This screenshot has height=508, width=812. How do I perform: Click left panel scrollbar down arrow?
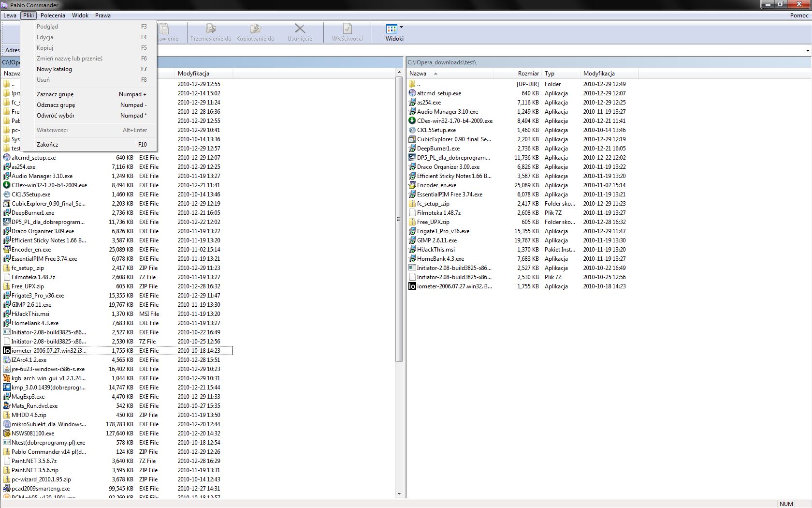[399, 494]
